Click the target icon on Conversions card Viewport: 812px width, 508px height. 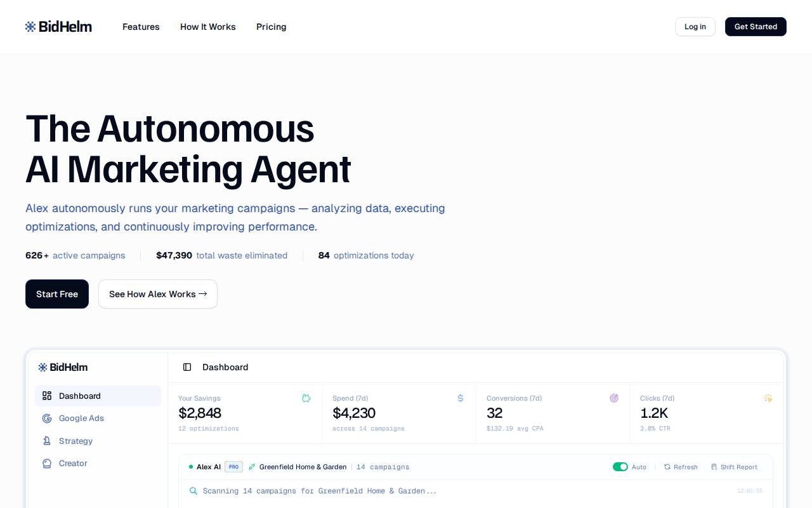[614, 398]
